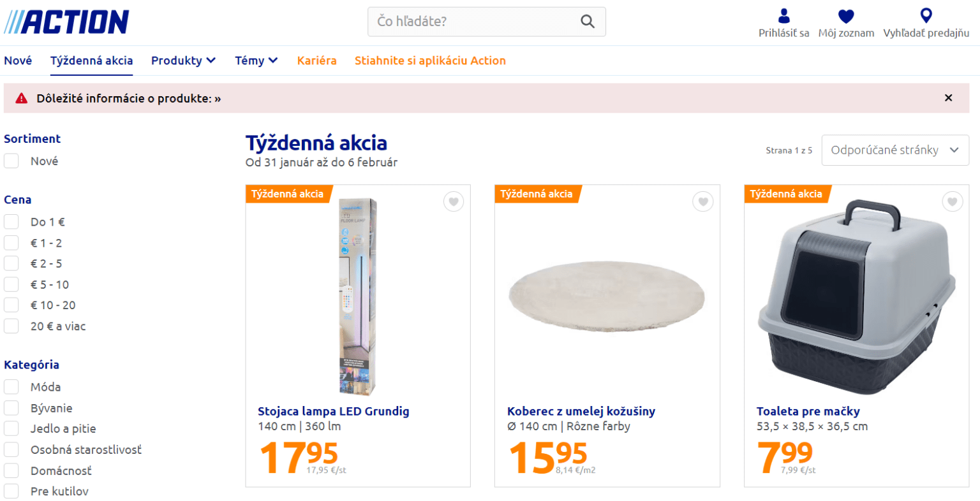Click the Čo hľadáte search field
The height and width of the screenshot is (501, 980).
pyautogui.click(x=472, y=21)
